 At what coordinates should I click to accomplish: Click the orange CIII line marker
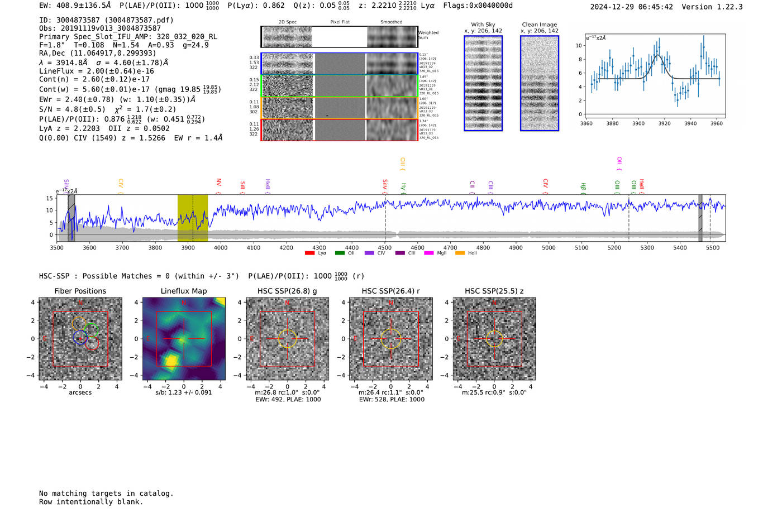(402, 164)
